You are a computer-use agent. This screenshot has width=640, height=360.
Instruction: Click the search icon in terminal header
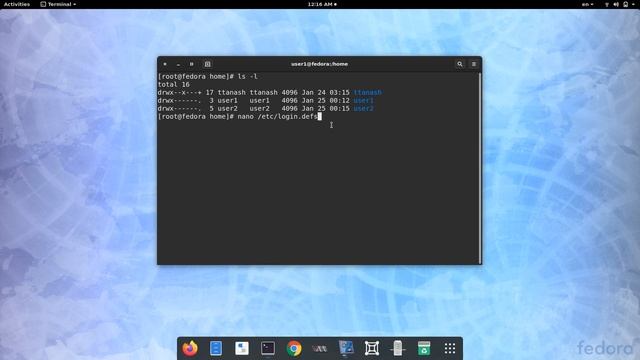pos(460,64)
